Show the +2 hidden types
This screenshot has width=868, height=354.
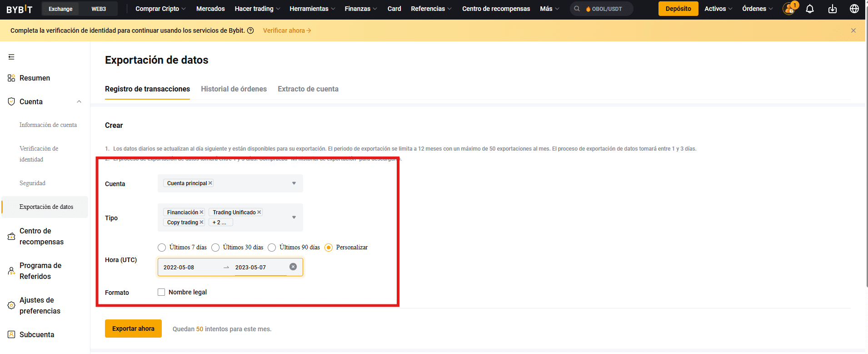tap(221, 222)
